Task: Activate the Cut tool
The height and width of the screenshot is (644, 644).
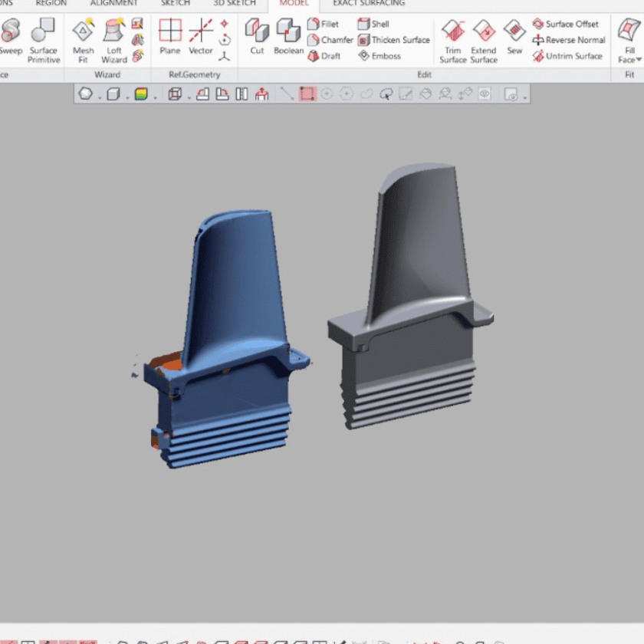Action: [x=257, y=37]
